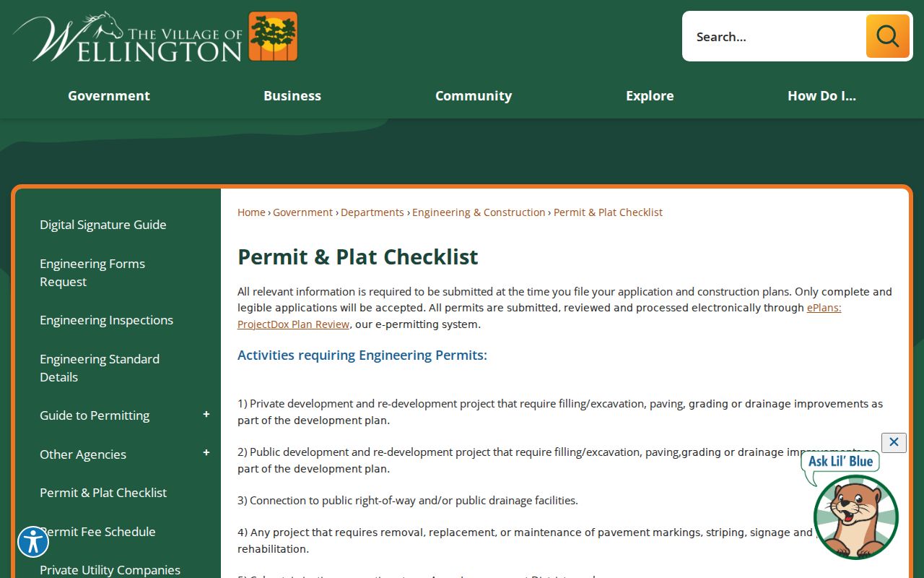The height and width of the screenshot is (578, 924).
Task: Open the Ask Lil' Blue otter chatbot
Action: [x=855, y=516]
